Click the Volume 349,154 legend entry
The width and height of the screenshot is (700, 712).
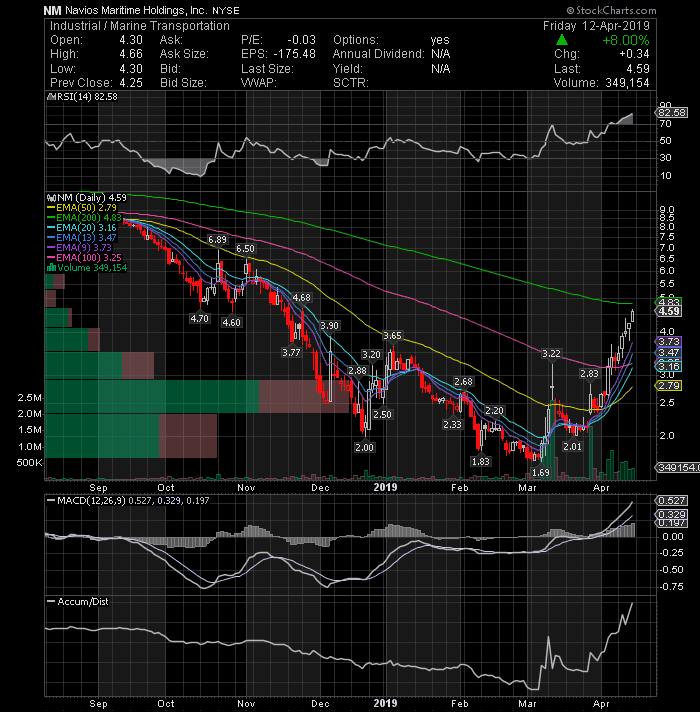pos(87,267)
